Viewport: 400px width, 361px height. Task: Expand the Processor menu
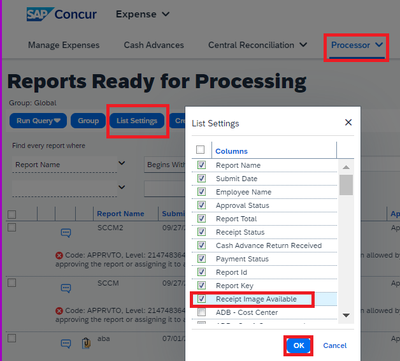[x=357, y=45]
